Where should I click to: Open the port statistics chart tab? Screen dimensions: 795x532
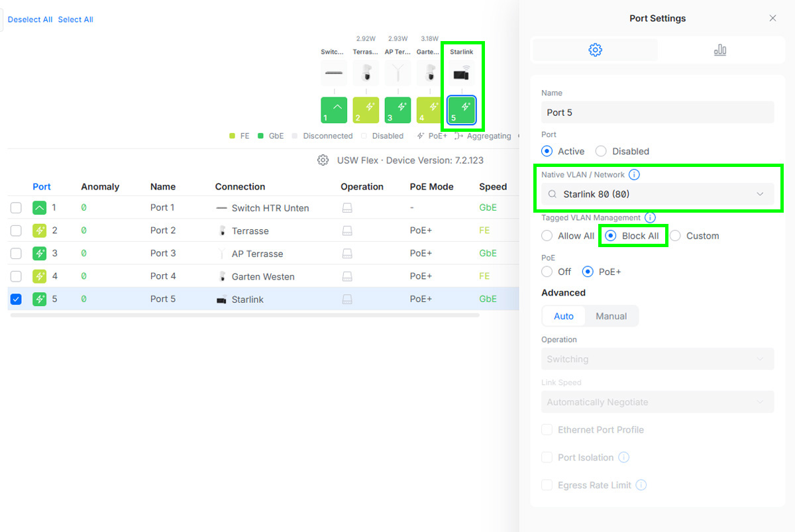pyautogui.click(x=719, y=50)
